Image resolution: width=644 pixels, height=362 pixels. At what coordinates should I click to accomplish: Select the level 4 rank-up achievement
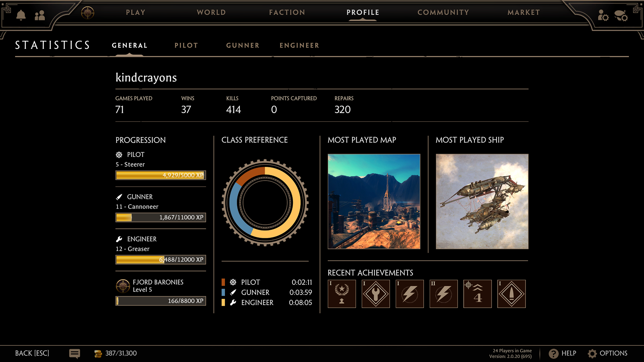[x=477, y=294]
